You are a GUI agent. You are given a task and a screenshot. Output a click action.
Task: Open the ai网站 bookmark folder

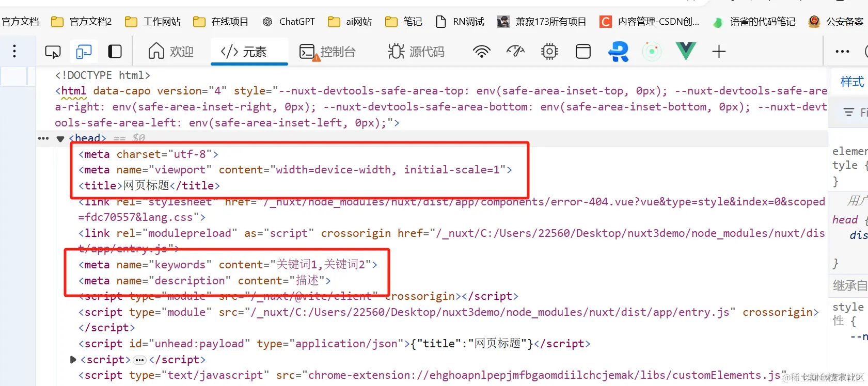pyautogui.click(x=350, y=22)
